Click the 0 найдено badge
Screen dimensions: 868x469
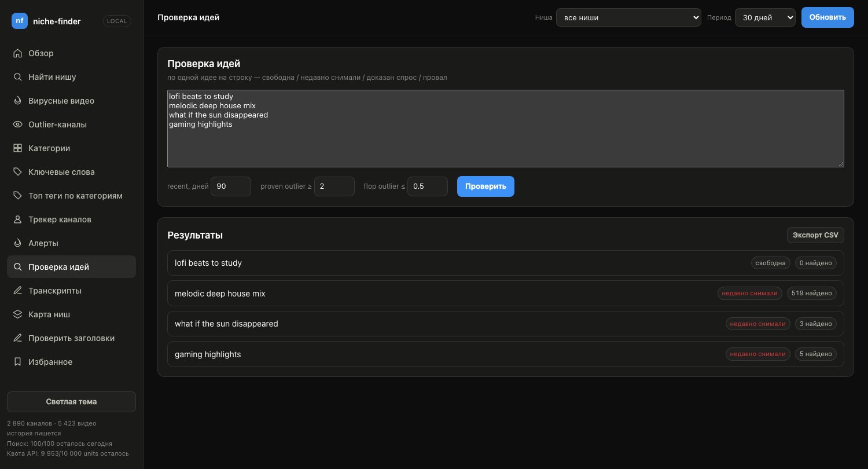click(x=816, y=263)
